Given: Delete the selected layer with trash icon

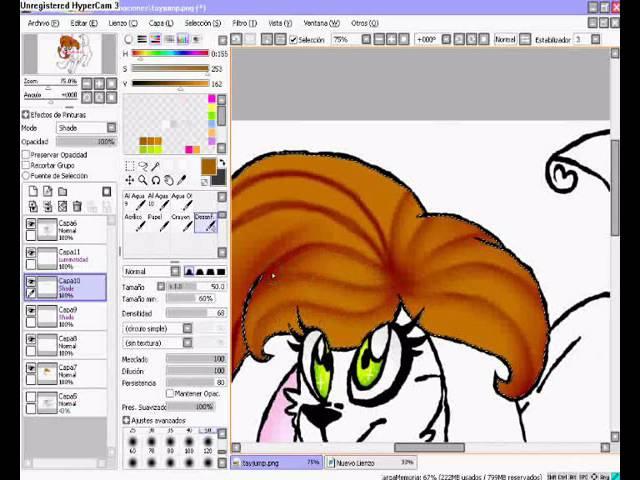Looking at the screenshot, I should pos(77,207).
